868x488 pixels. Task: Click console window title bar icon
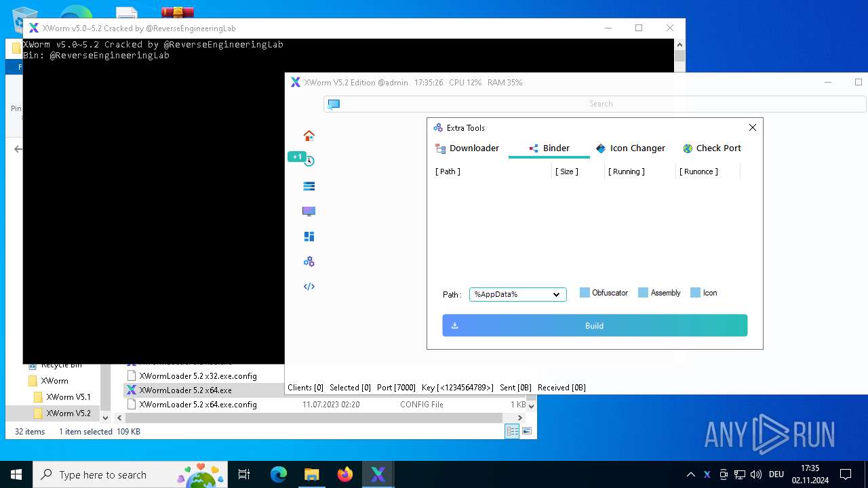(x=33, y=28)
